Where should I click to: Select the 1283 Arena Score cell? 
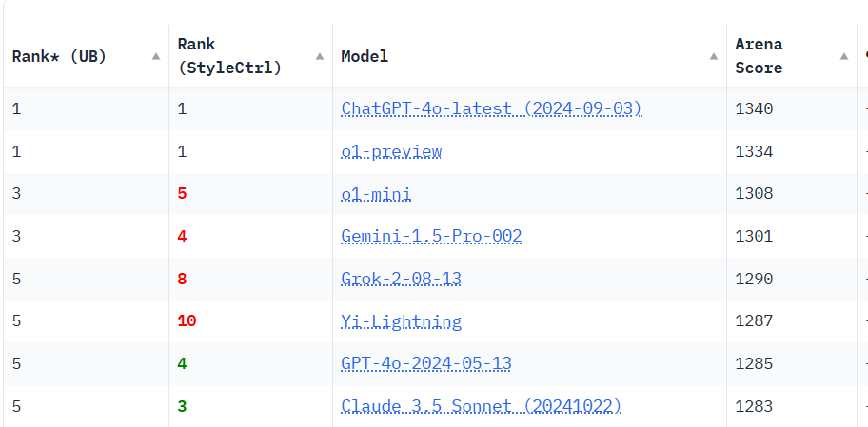coord(754,406)
